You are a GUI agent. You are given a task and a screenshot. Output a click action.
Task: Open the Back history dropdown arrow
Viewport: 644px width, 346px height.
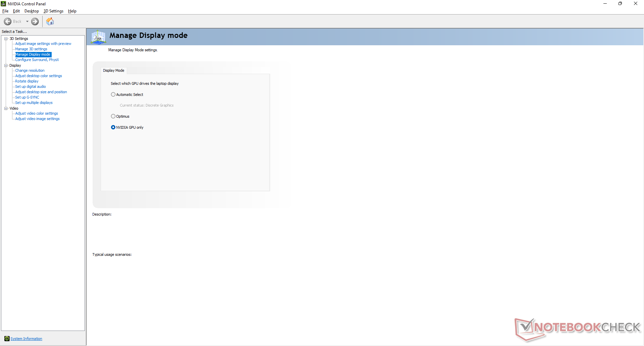pyautogui.click(x=27, y=21)
